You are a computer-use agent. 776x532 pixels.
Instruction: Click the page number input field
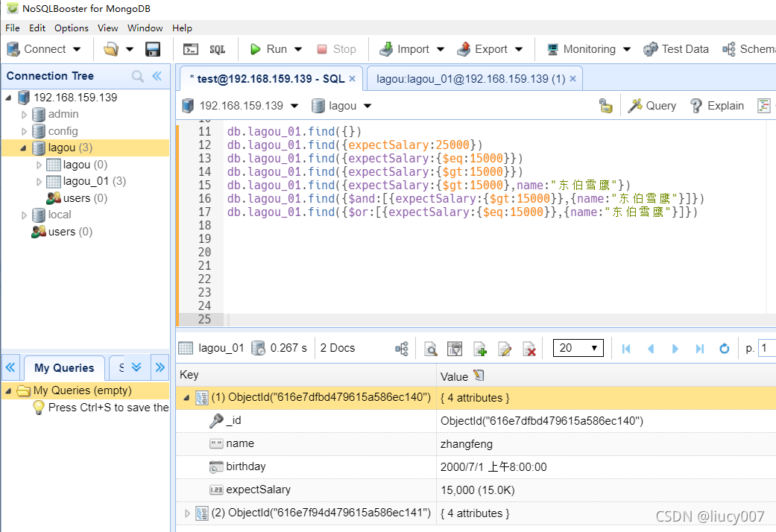[767, 348]
